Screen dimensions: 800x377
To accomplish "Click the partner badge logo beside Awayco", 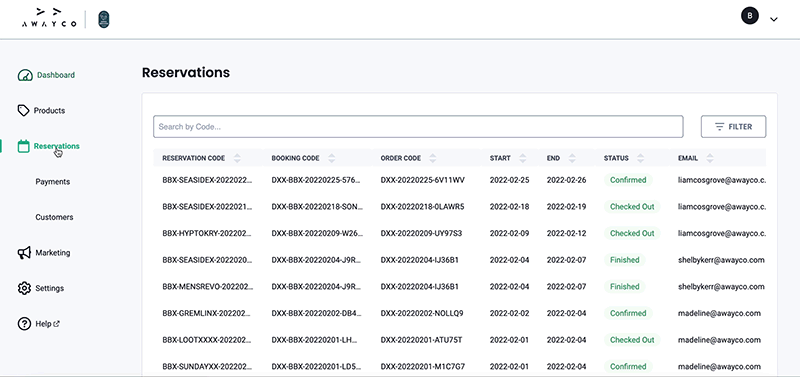I will [104, 19].
